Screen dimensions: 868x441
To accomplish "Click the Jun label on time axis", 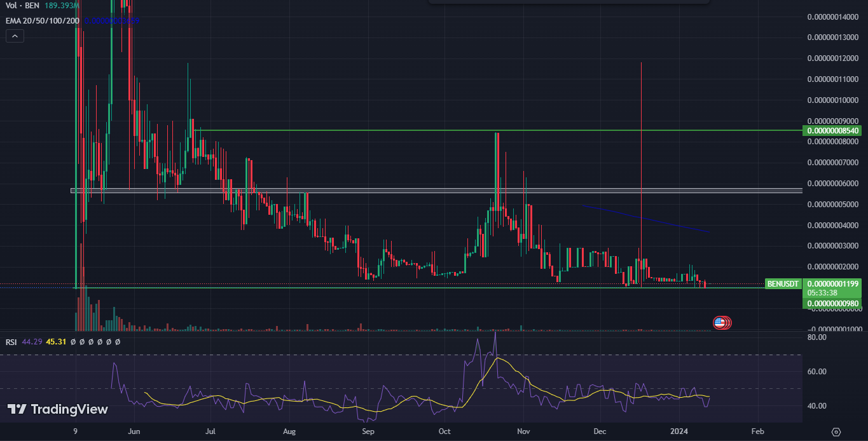I will 134,431.
